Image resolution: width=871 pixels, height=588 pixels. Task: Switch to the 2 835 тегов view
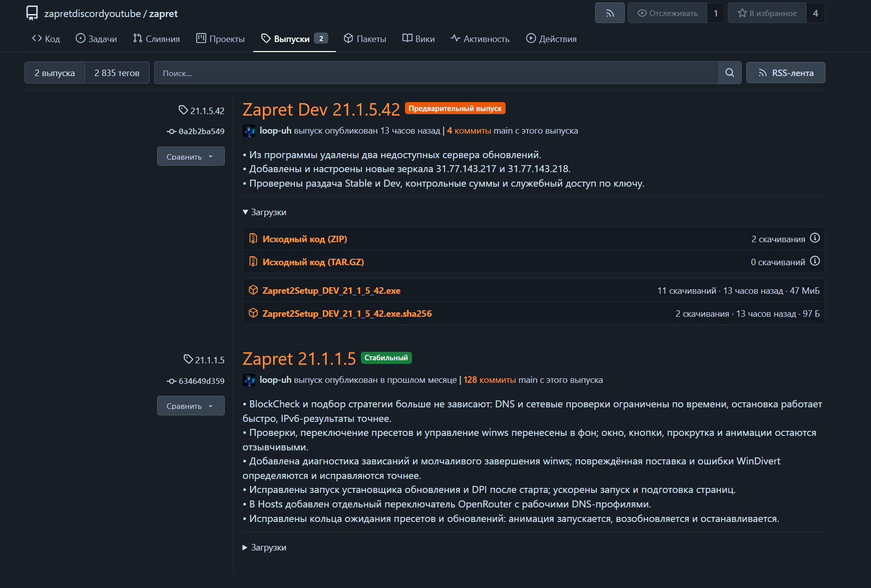(117, 73)
